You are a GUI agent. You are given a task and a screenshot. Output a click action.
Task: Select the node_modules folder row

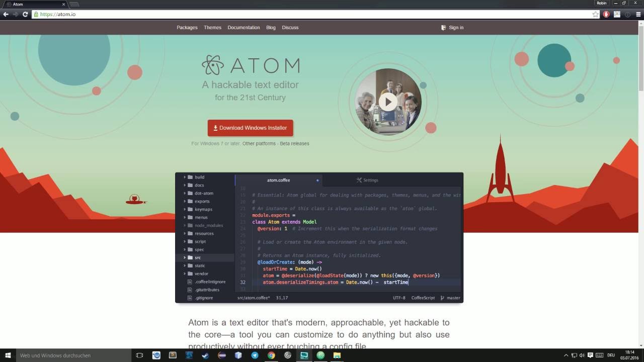click(x=205, y=225)
